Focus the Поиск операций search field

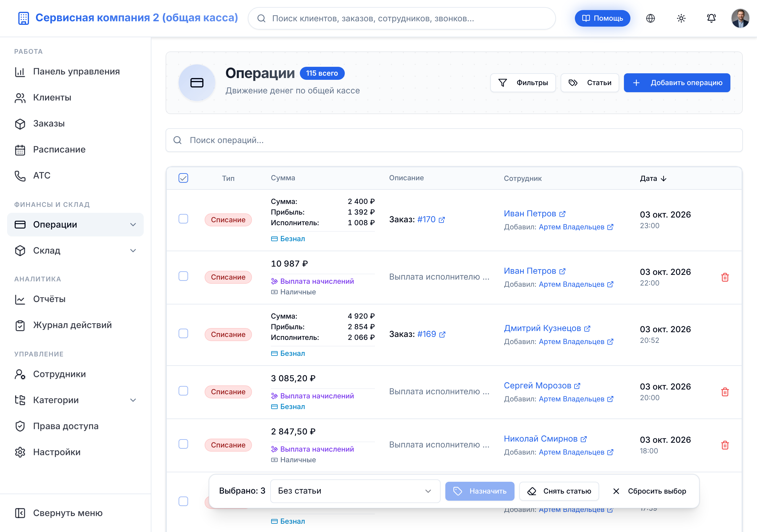coord(454,140)
